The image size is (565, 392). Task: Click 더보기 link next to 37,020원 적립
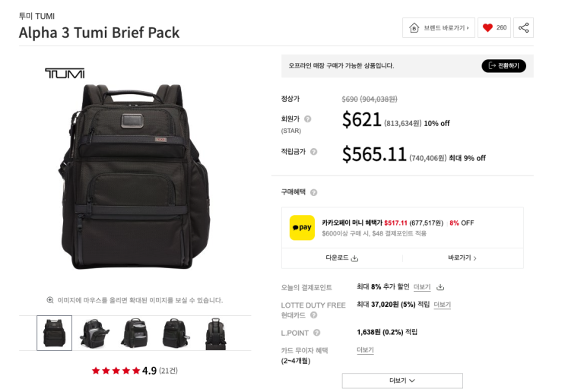442,305
